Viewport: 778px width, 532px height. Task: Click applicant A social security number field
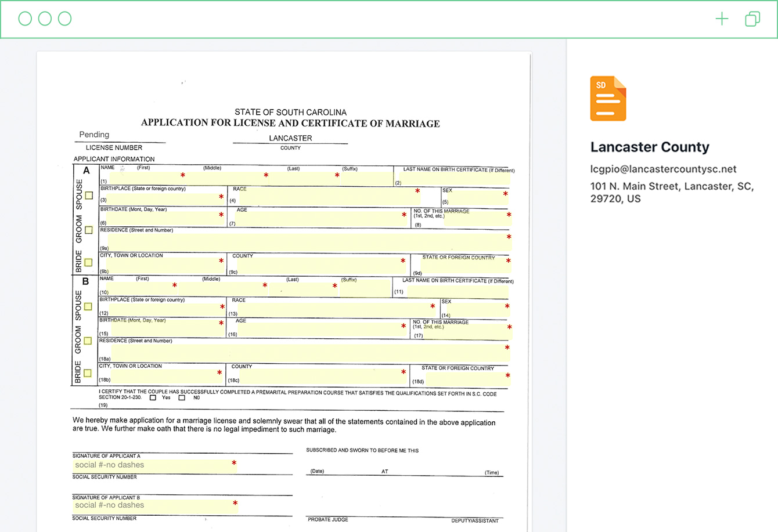click(x=154, y=465)
